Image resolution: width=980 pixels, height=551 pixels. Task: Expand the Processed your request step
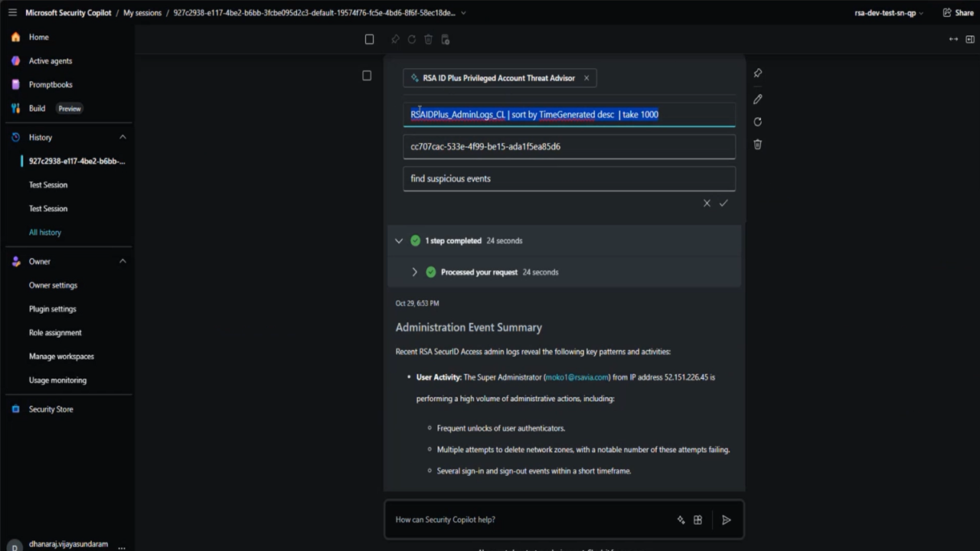pos(414,272)
